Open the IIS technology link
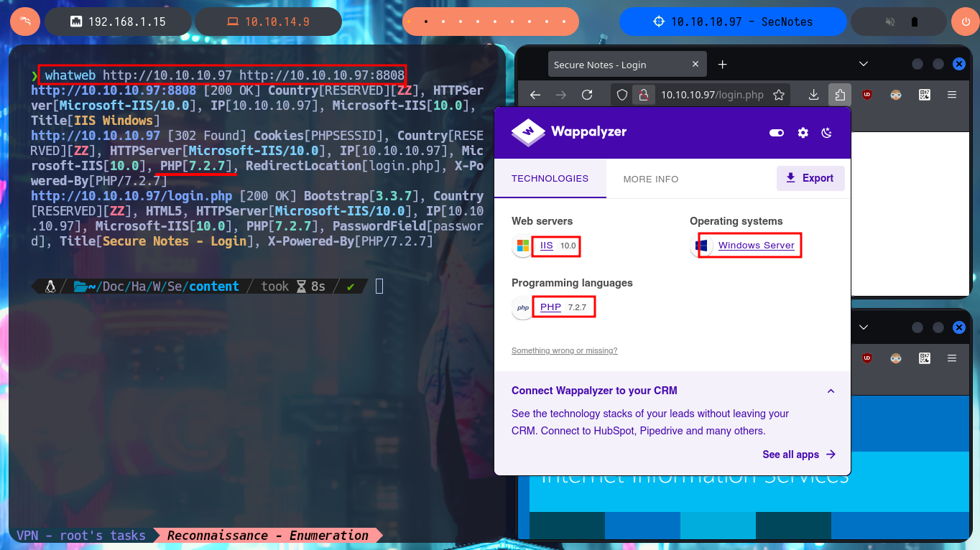The width and height of the screenshot is (980, 550). point(547,246)
